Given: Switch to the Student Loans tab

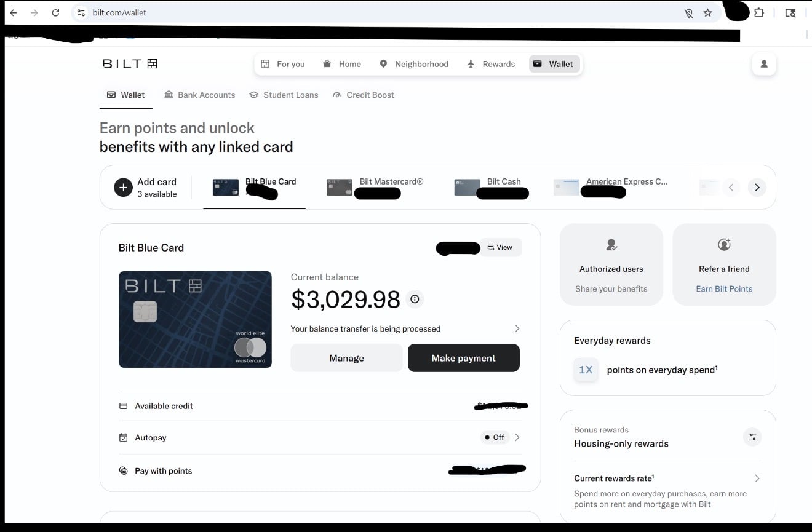Looking at the screenshot, I should tap(284, 95).
